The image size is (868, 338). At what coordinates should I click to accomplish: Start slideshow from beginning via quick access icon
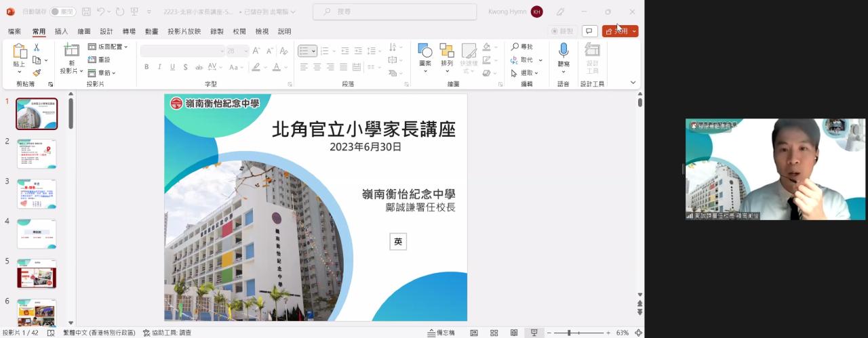click(134, 12)
